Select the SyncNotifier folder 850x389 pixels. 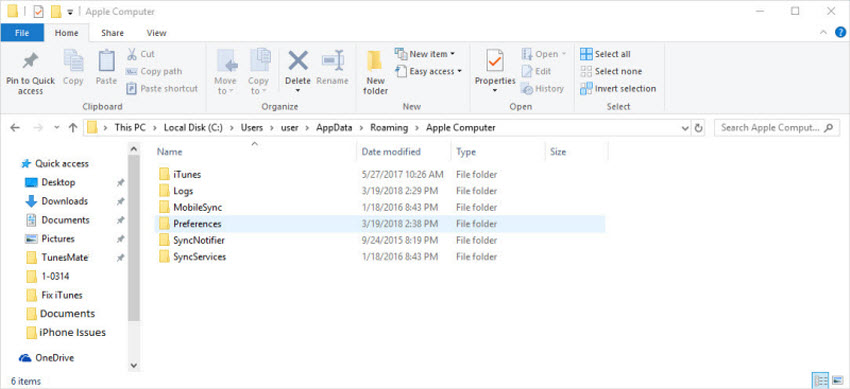tap(379, 240)
